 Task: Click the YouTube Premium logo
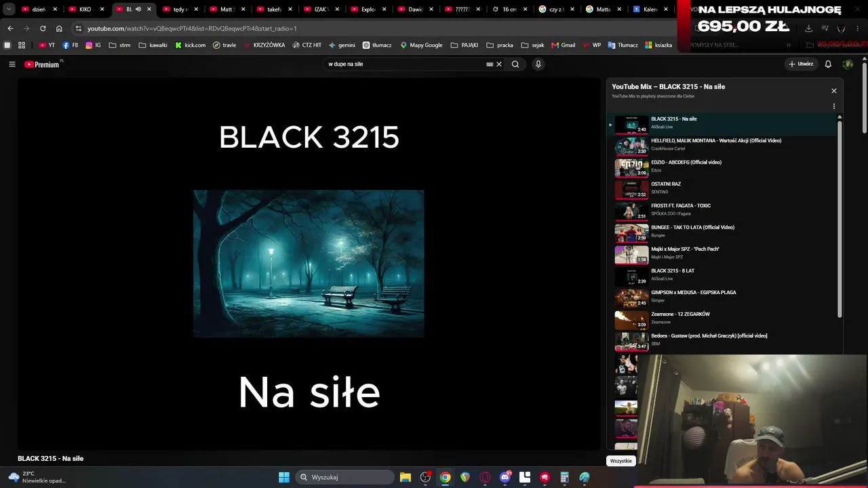[x=42, y=64]
